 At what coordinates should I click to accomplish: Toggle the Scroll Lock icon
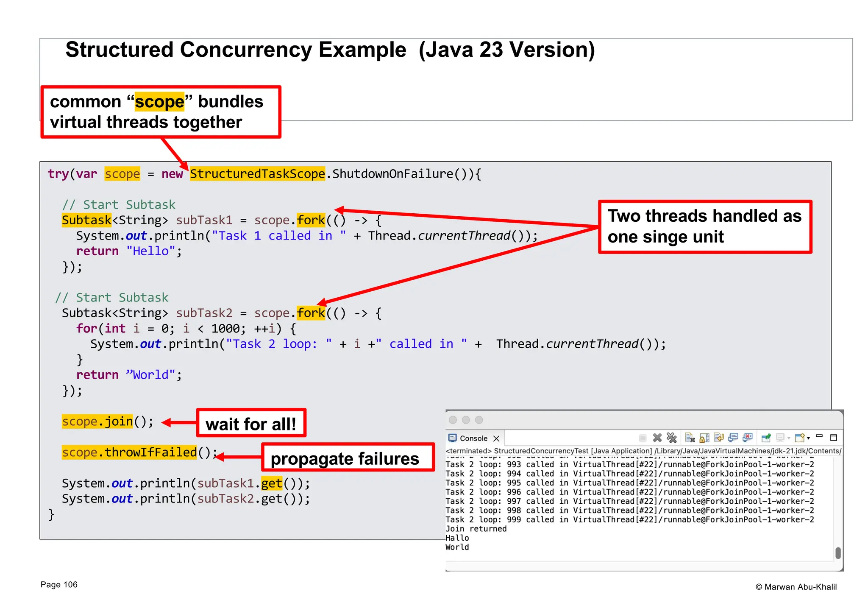click(704, 438)
